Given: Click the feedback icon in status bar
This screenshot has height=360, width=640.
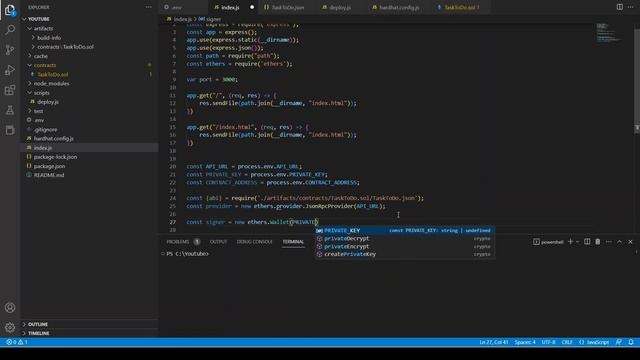Looking at the screenshot, I should (619, 342).
